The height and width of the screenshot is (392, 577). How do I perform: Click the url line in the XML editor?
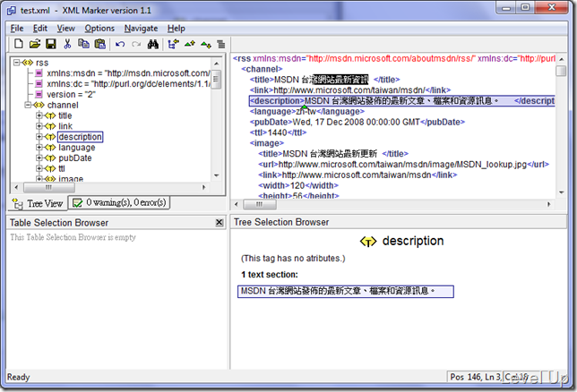pyautogui.click(x=404, y=165)
